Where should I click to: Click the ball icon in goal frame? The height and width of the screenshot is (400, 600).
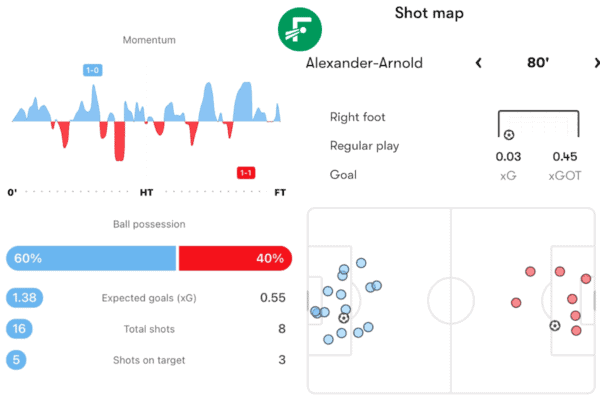point(509,135)
